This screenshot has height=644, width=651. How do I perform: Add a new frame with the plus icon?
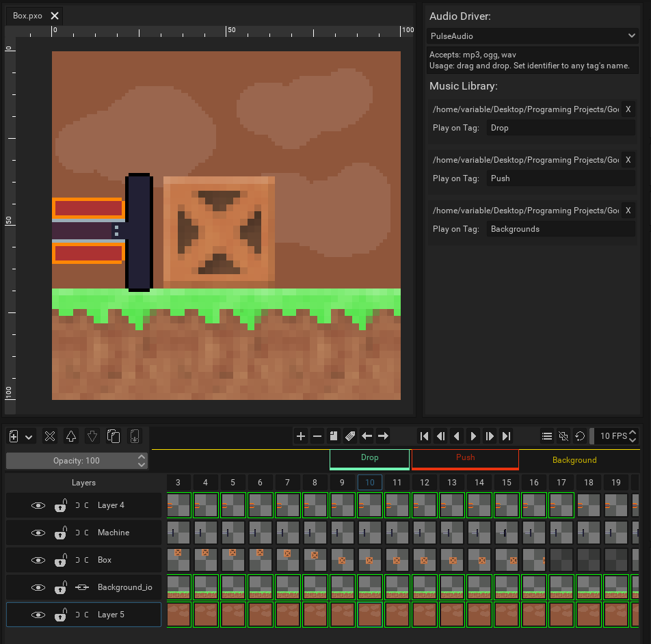(301, 436)
